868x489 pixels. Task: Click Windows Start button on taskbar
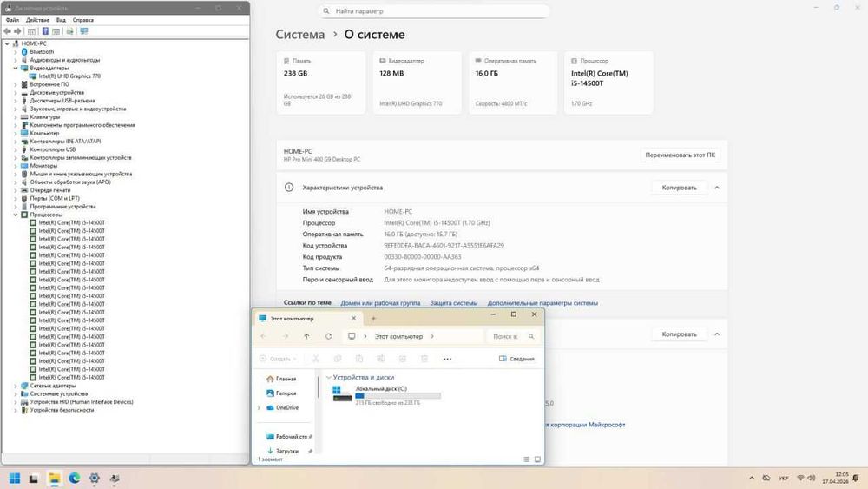[x=15, y=479]
